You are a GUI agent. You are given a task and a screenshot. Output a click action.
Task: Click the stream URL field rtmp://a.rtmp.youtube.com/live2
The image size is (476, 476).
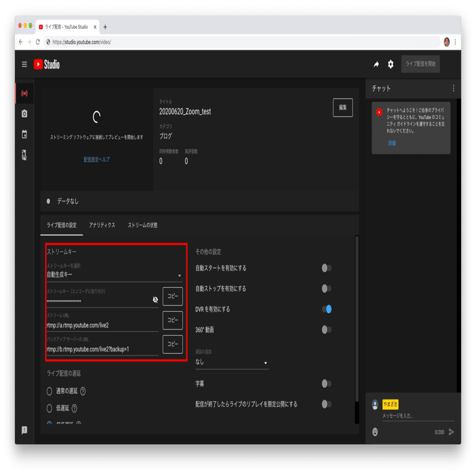[103, 326]
